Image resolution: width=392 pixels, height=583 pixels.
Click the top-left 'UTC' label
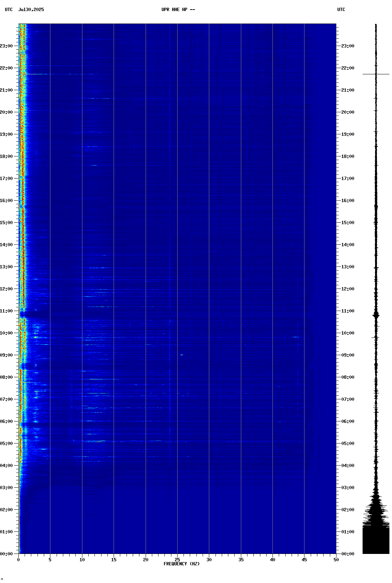[x=8, y=10]
